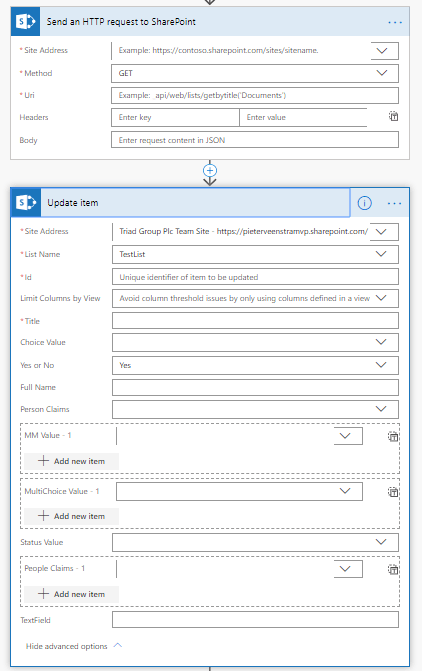This screenshot has height=671, width=422.
Task: Open ellipsis menu of Update item card
Action: pyautogui.click(x=394, y=203)
